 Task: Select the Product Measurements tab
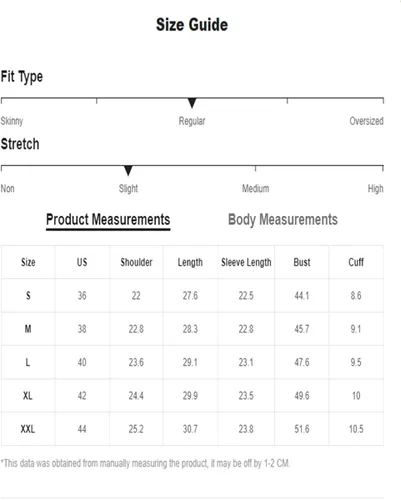click(x=108, y=221)
